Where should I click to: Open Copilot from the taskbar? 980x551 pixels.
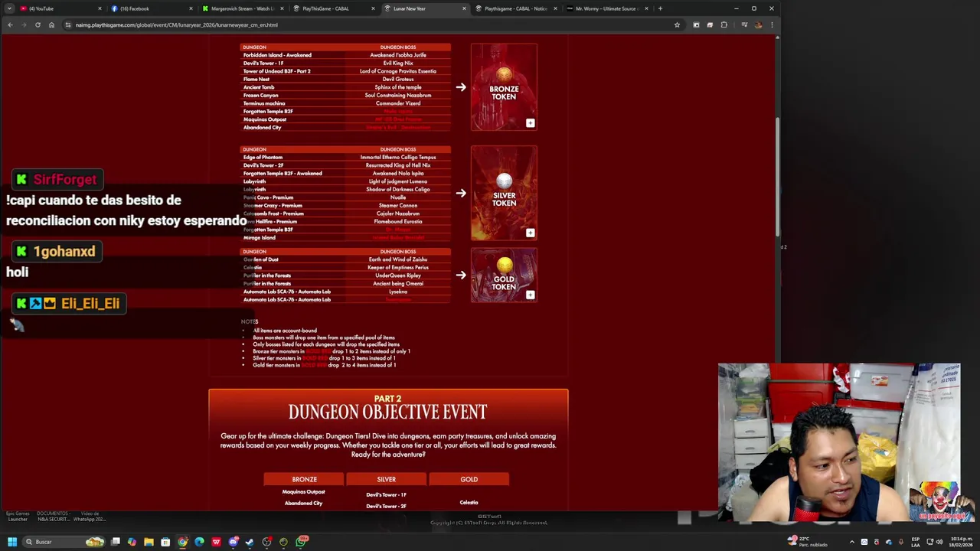(x=132, y=542)
